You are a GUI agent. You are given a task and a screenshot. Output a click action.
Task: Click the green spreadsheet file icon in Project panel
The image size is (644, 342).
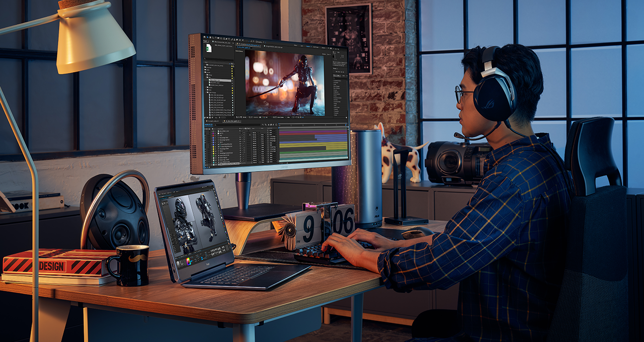coord(208,48)
